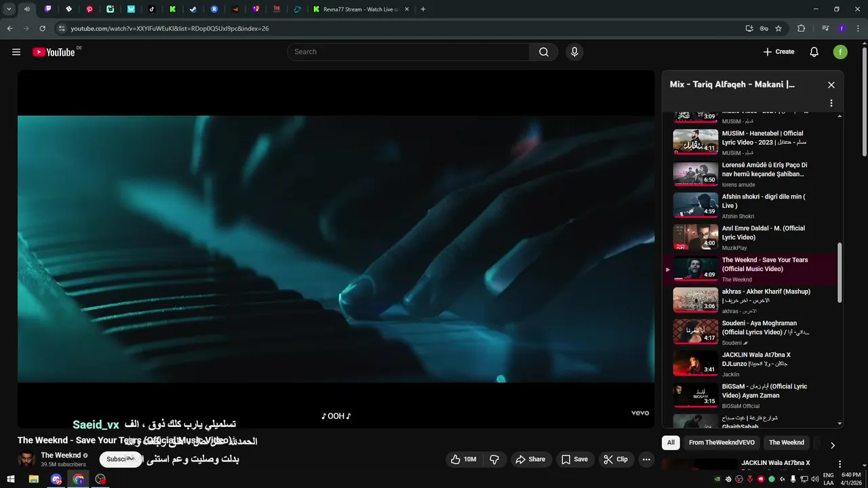
Task: Open more actions next to Clip
Action: pyautogui.click(x=646, y=460)
